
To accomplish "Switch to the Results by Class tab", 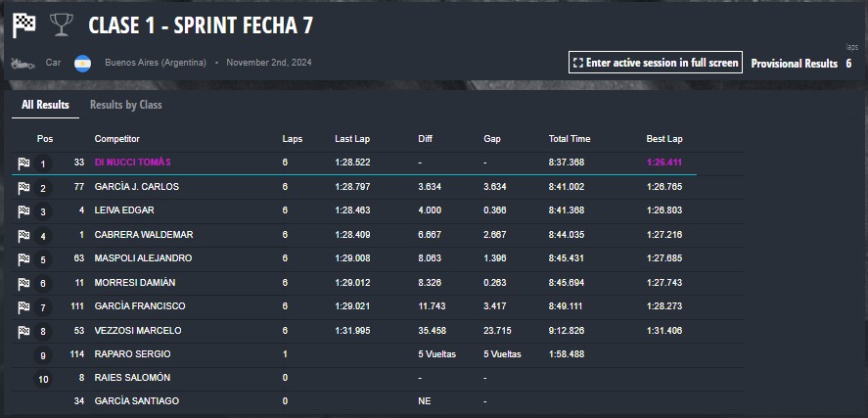I will 125,105.
